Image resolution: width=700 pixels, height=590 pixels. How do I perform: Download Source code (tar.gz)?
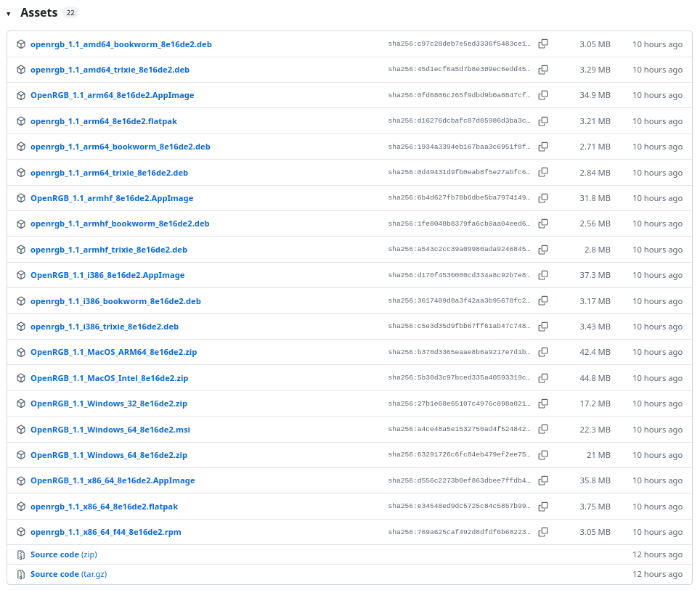click(69, 574)
